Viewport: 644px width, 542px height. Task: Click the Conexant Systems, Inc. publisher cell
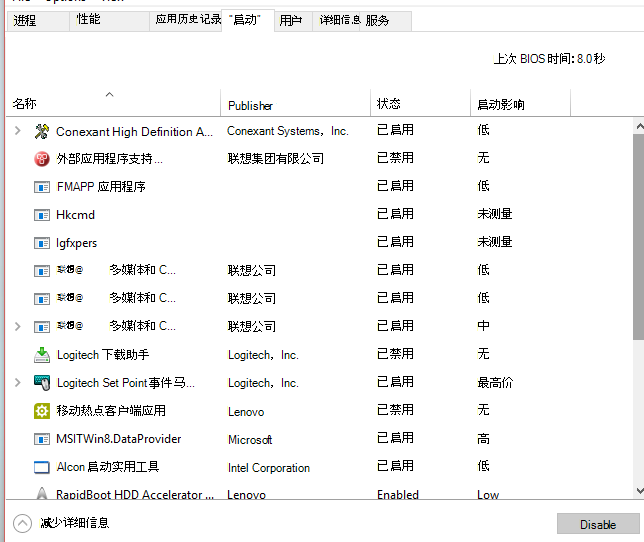click(288, 131)
